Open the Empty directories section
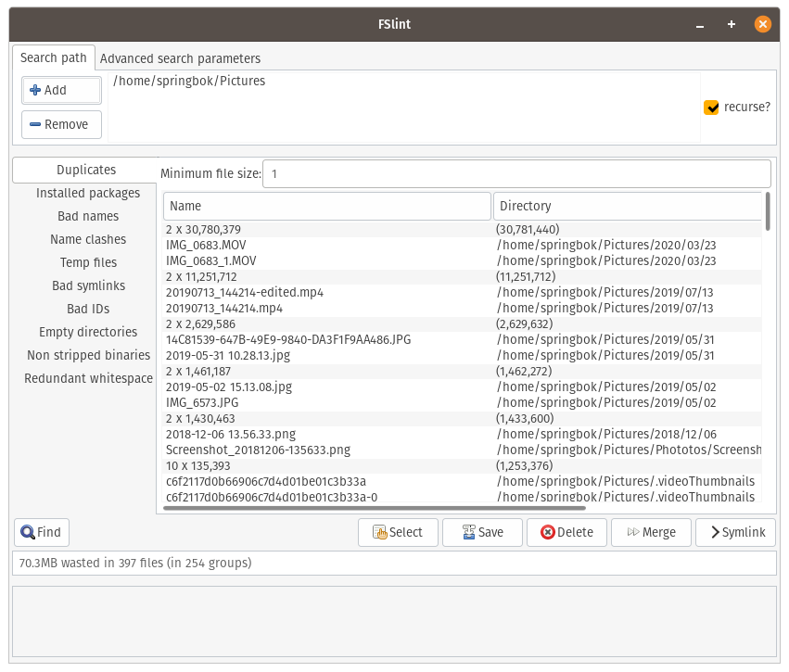 [x=88, y=332]
